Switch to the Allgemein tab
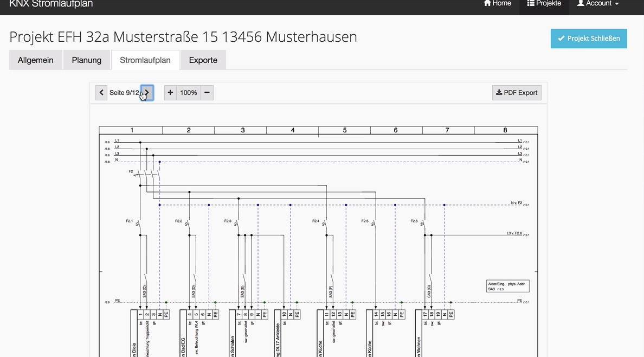 [x=35, y=60]
